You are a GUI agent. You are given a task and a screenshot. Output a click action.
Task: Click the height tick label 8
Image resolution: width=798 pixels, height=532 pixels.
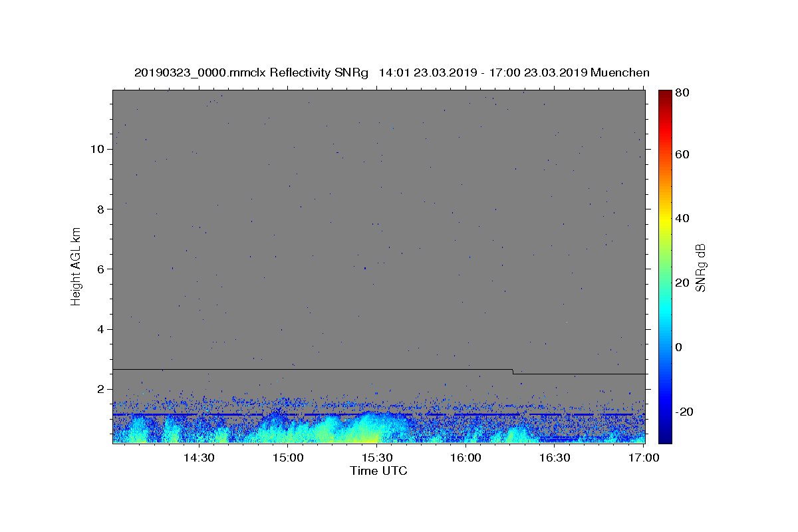tap(101, 209)
